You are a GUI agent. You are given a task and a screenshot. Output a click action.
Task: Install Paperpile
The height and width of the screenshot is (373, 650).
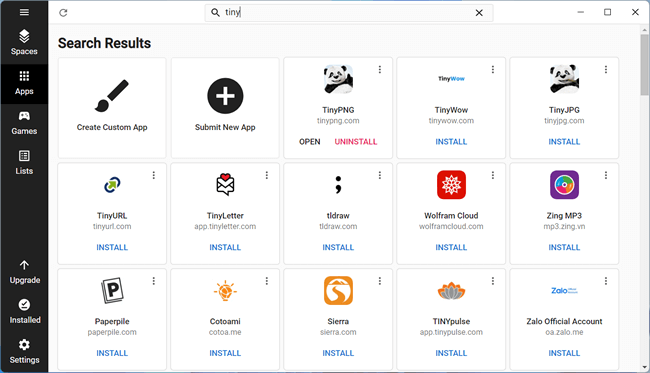[112, 353]
